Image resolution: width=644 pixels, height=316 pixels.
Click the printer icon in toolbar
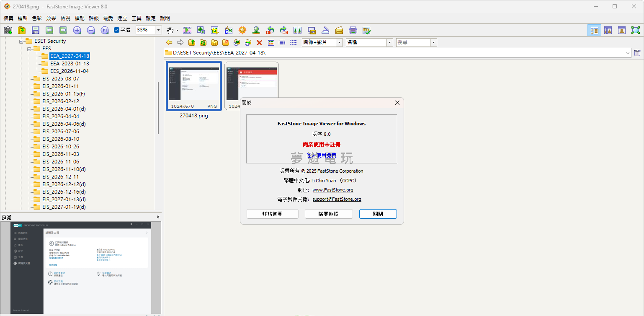click(353, 30)
